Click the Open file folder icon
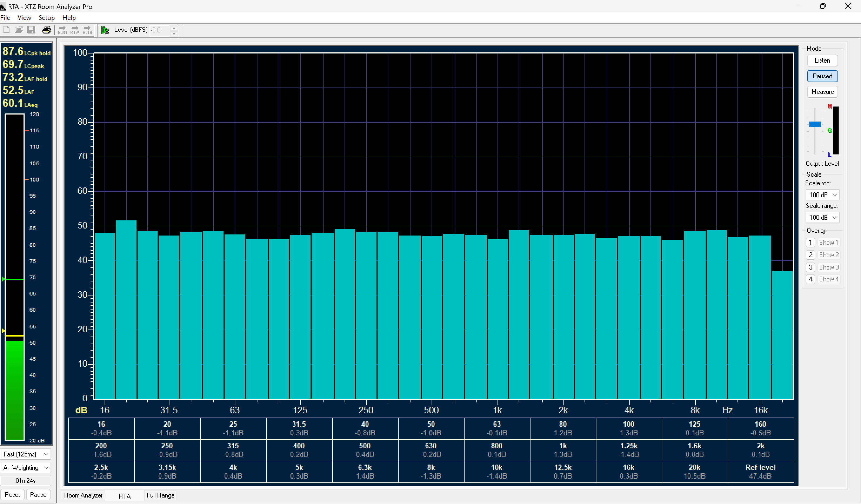 pyautogui.click(x=19, y=30)
